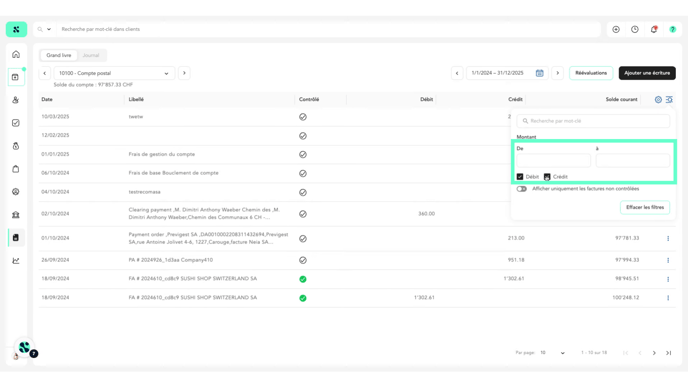Click the column settings gear icon
688x387 pixels.
tap(658, 100)
